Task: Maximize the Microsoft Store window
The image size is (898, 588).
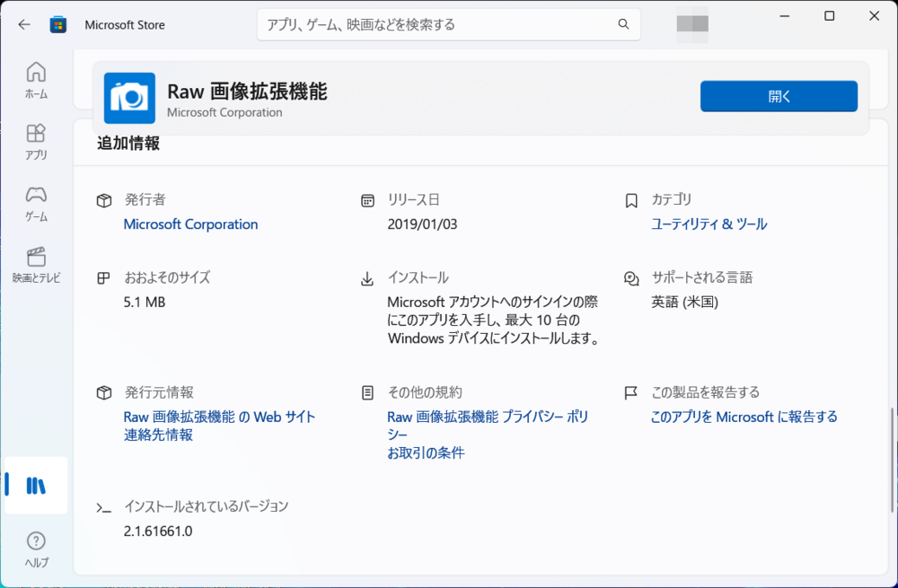Action: point(829,16)
